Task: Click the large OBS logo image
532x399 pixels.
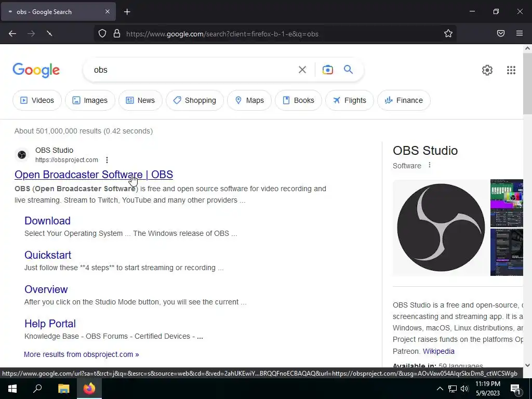Action: click(441, 228)
